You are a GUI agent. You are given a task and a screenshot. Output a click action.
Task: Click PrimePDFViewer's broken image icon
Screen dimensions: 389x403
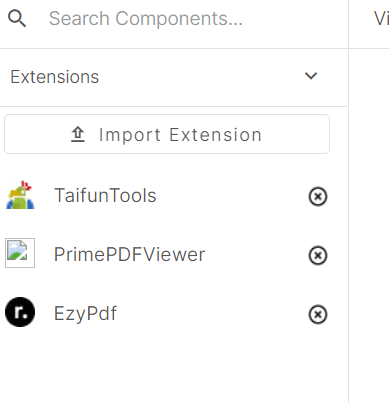(x=20, y=253)
